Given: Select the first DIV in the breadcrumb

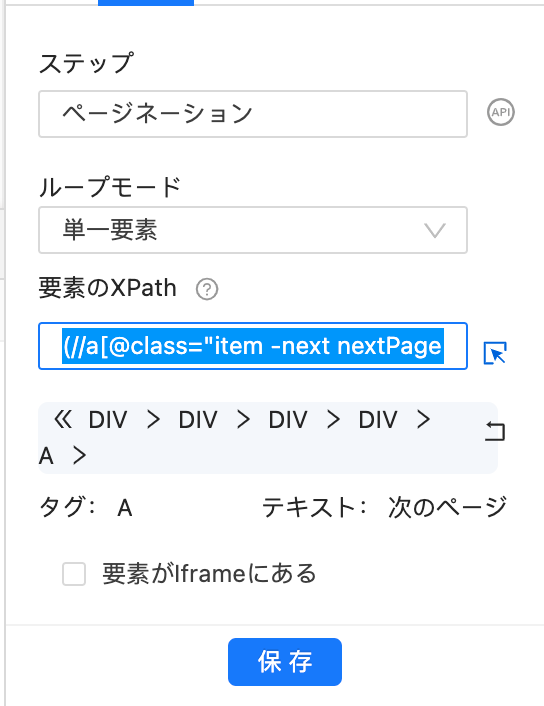Looking at the screenshot, I should tap(108, 420).
